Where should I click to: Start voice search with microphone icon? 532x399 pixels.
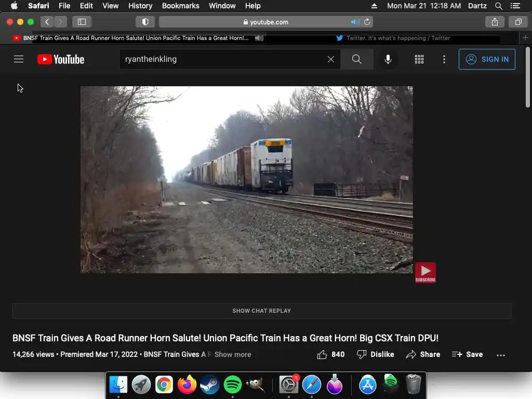click(x=388, y=59)
